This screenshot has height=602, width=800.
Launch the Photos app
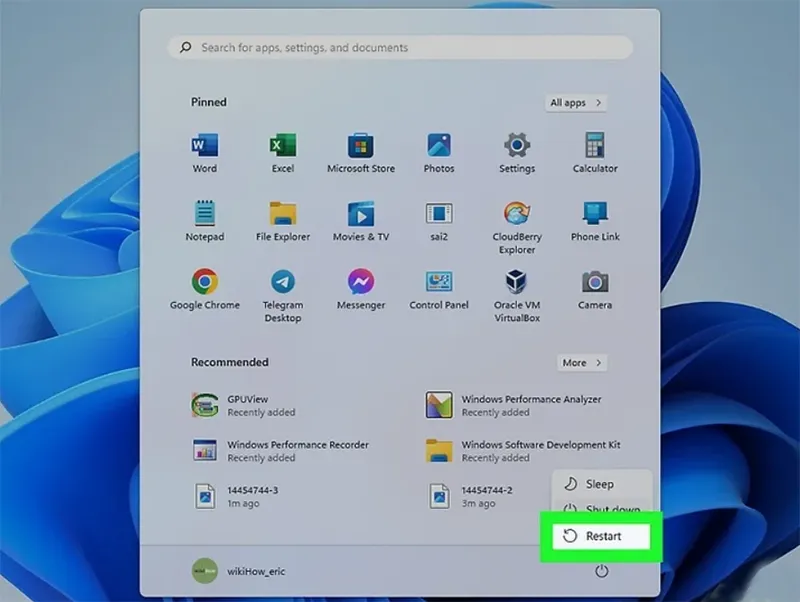[x=438, y=150]
